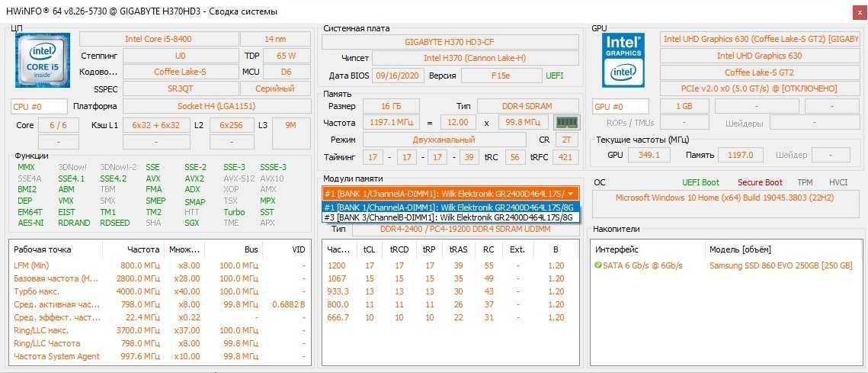Viewport: 868px width, 373px height.
Task: Click the 349.1 GPU clock value
Action: coord(649,155)
